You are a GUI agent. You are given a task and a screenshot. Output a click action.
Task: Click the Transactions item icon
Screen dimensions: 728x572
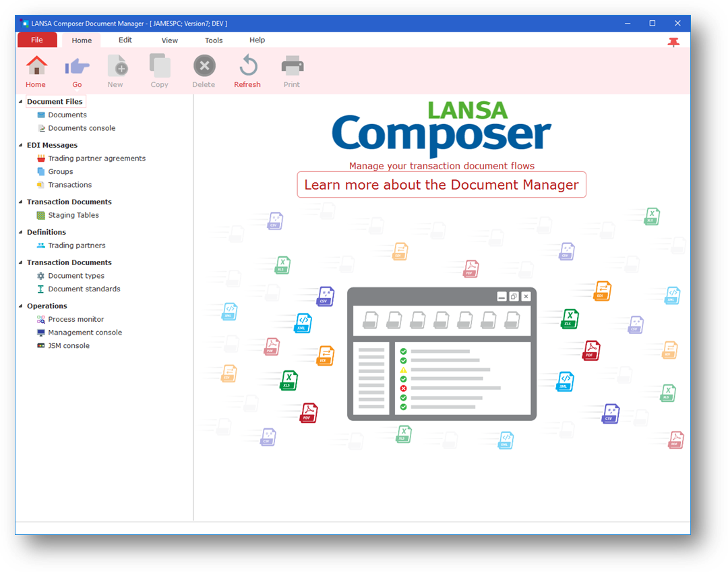click(x=41, y=185)
